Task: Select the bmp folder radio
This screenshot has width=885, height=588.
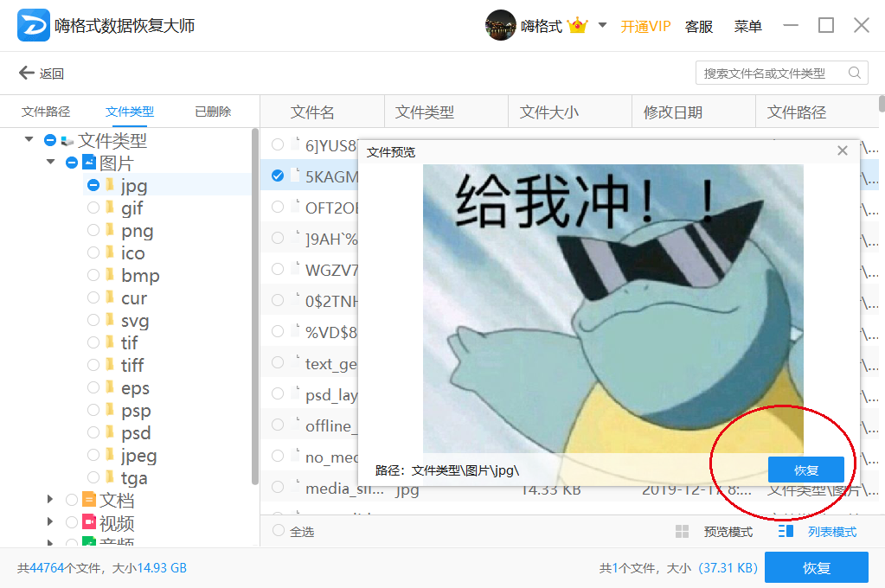Action: (x=93, y=275)
